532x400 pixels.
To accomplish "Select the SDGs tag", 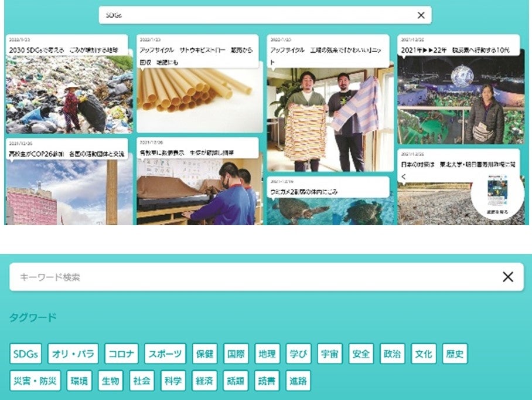I will pos(25,354).
